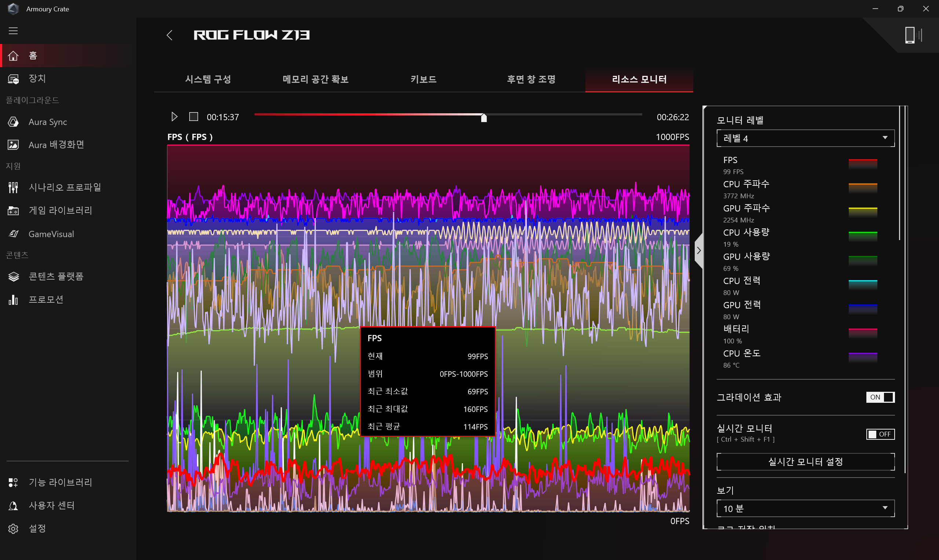Image resolution: width=939 pixels, height=560 pixels.
Task: Click the FPS red color swatch
Action: click(863, 164)
